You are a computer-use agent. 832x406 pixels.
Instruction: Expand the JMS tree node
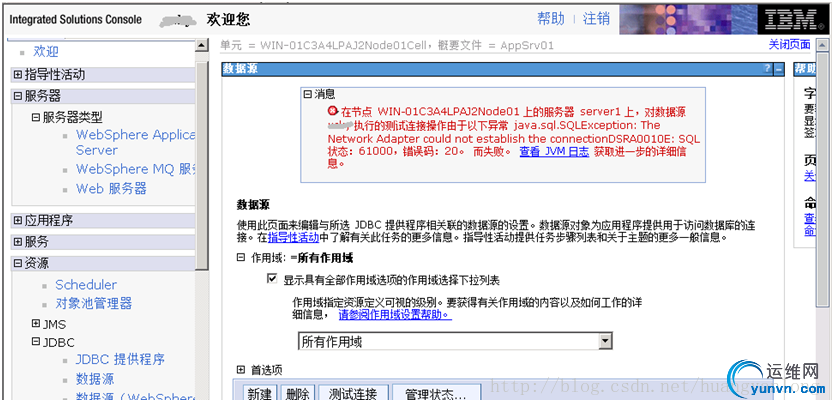[36, 323]
